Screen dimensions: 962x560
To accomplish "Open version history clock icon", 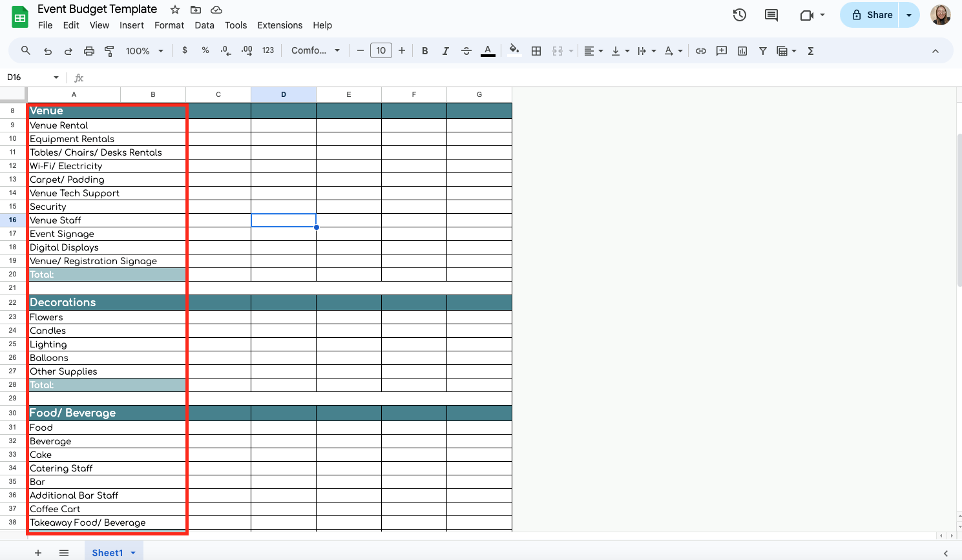I will point(739,15).
